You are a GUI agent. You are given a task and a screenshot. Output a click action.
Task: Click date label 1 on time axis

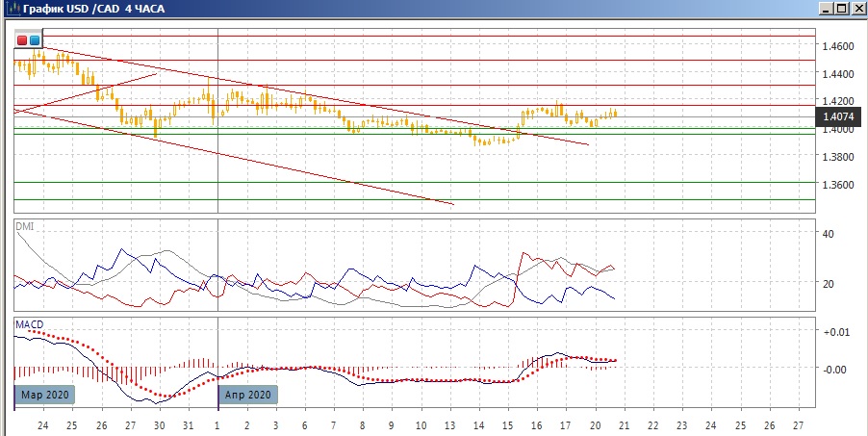[217, 425]
